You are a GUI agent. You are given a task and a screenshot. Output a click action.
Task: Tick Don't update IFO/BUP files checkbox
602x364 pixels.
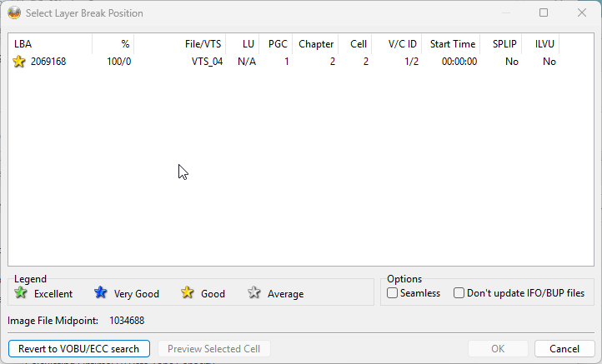pos(459,293)
